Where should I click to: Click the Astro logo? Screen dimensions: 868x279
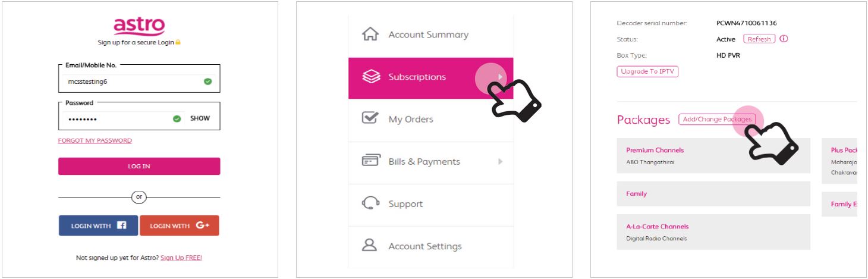tap(139, 25)
